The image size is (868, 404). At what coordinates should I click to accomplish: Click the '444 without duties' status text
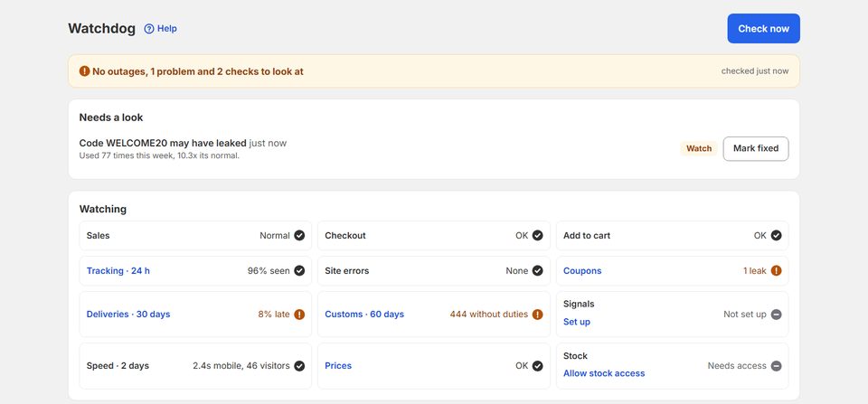(x=489, y=314)
